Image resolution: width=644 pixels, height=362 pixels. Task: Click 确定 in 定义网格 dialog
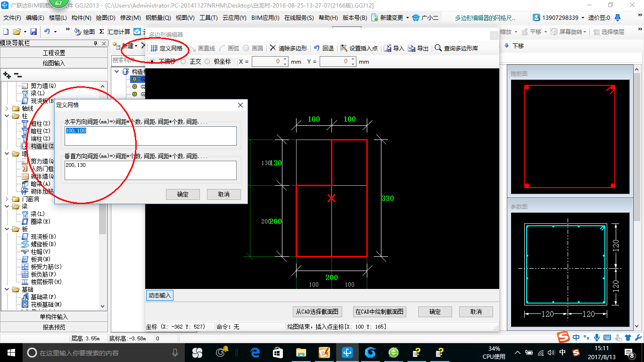(183, 194)
